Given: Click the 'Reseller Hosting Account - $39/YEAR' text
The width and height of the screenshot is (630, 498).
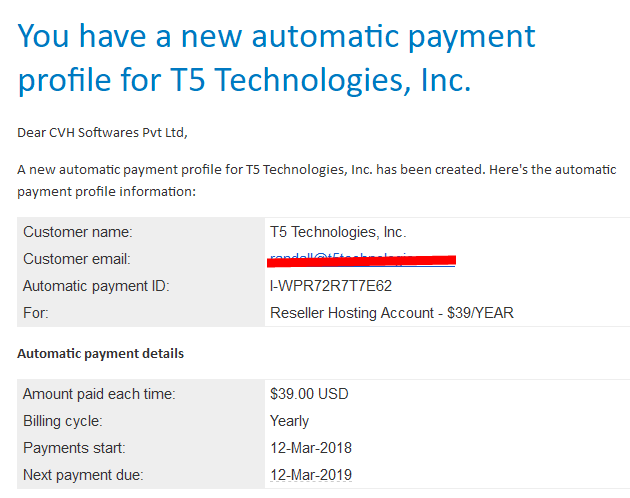Looking at the screenshot, I should 392,313.
